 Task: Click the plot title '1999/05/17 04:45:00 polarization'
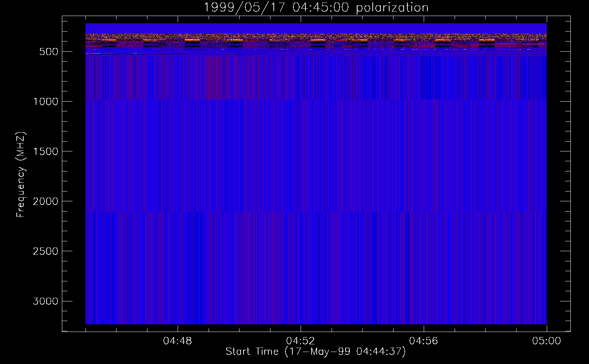[x=316, y=8]
